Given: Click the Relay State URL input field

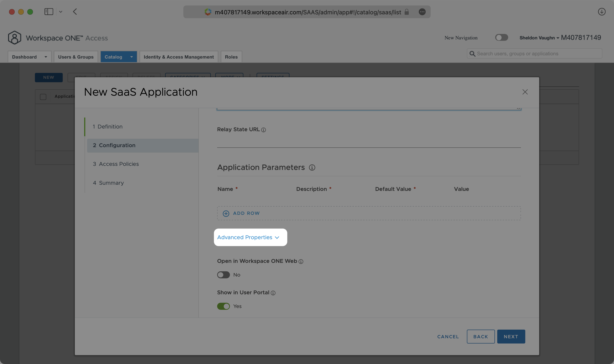Looking at the screenshot, I should (369, 143).
